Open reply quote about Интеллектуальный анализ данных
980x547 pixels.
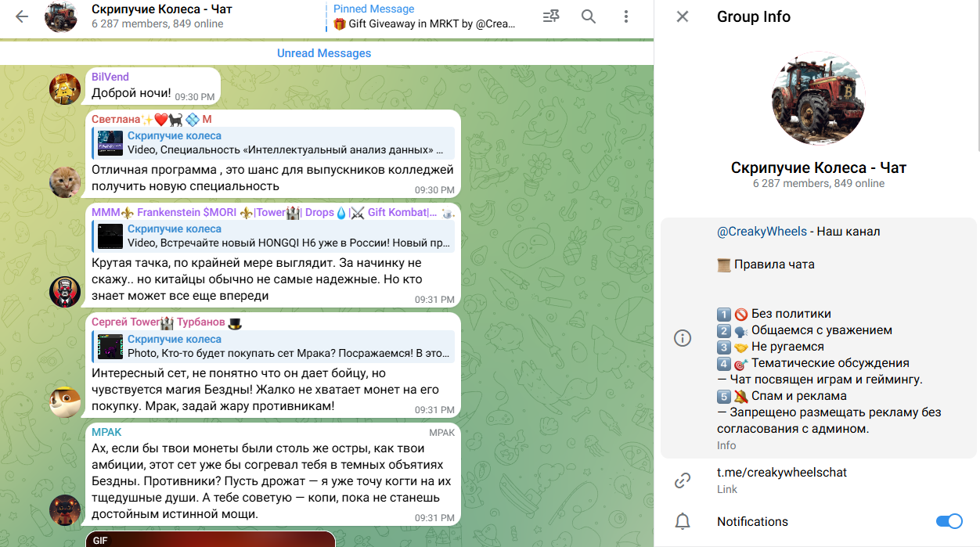(273, 142)
